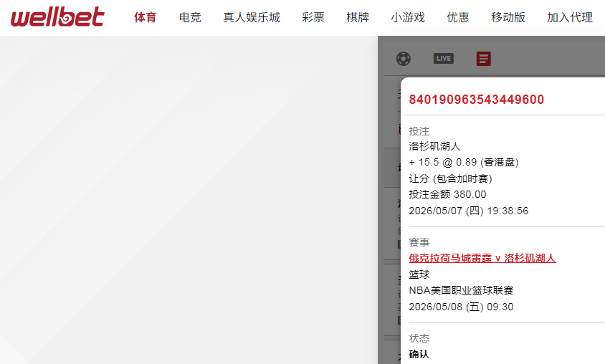The width and height of the screenshot is (605, 364).
Task: Click the 让分 (包含加时赛) market text
Action: [450, 178]
